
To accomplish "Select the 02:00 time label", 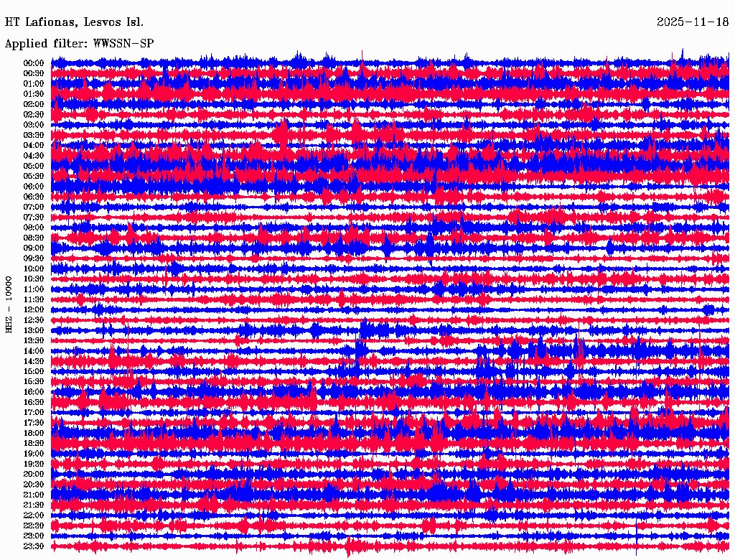I will 33,104.
